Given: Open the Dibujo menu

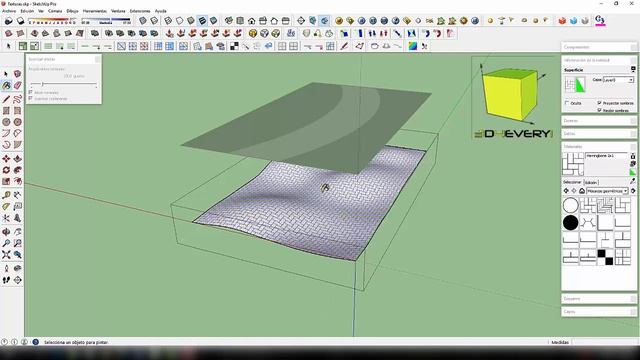Looking at the screenshot, I should tap(72, 11).
